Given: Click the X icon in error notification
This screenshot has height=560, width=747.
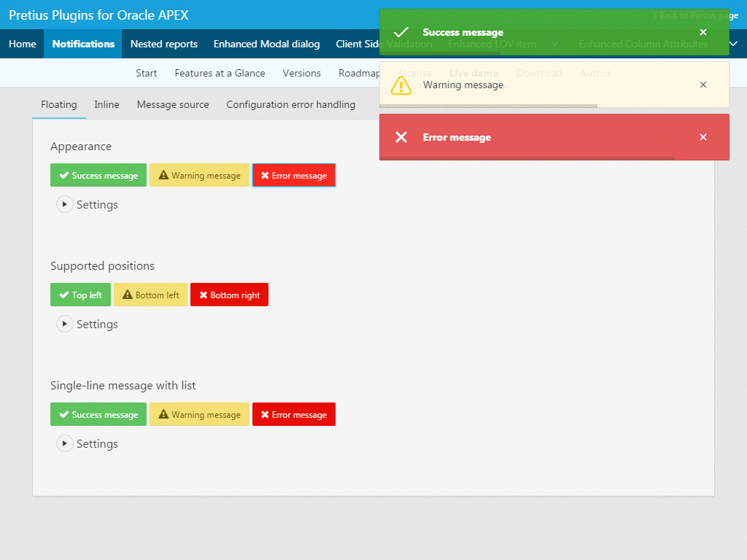Looking at the screenshot, I should [x=401, y=137].
